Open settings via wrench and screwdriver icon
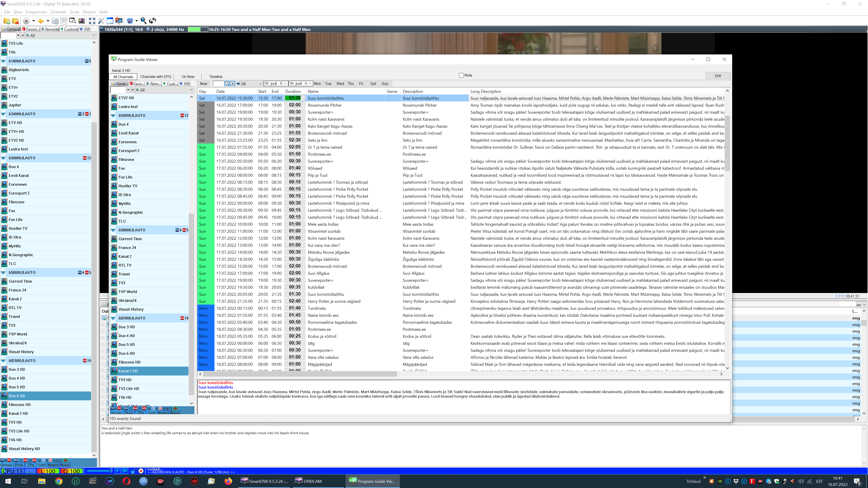Screen dimensions: 868x488 tap(101, 21)
